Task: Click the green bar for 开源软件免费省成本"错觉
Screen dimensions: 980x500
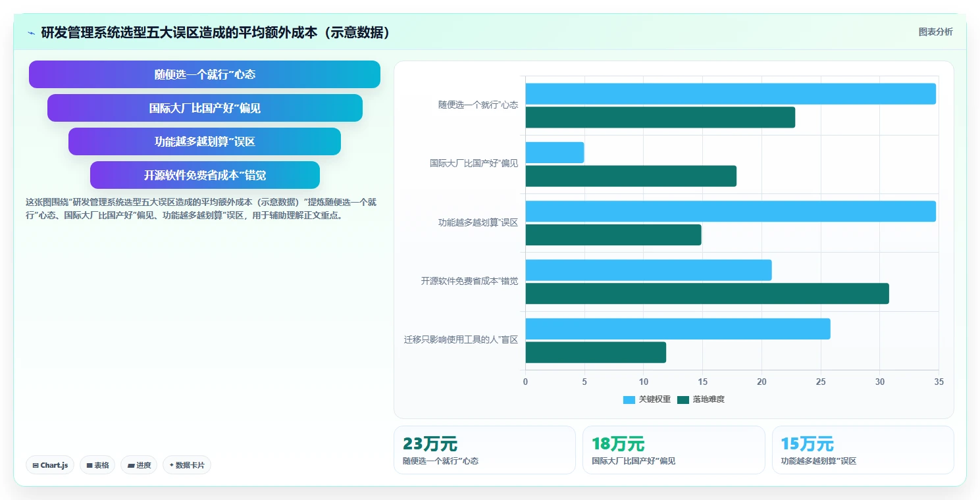Action: coord(707,293)
